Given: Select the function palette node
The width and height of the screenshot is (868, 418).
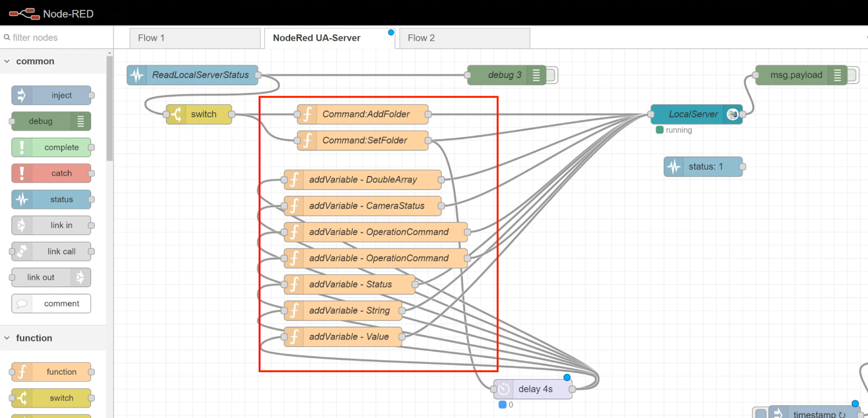Looking at the screenshot, I should tap(52, 372).
